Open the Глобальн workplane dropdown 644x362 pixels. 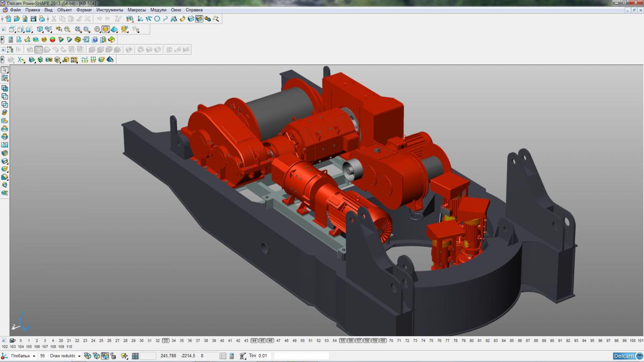34,356
